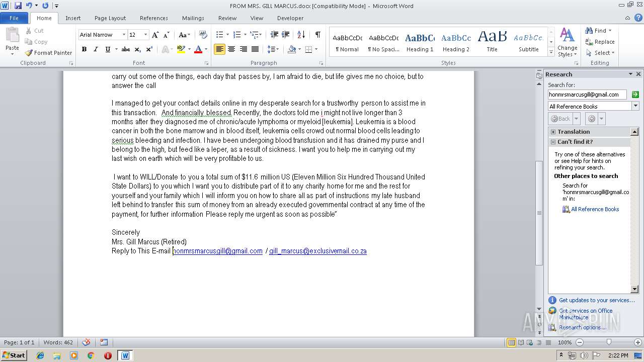Switch to the Mailings tab
This screenshot has height=362, width=644.
[193, 18]
